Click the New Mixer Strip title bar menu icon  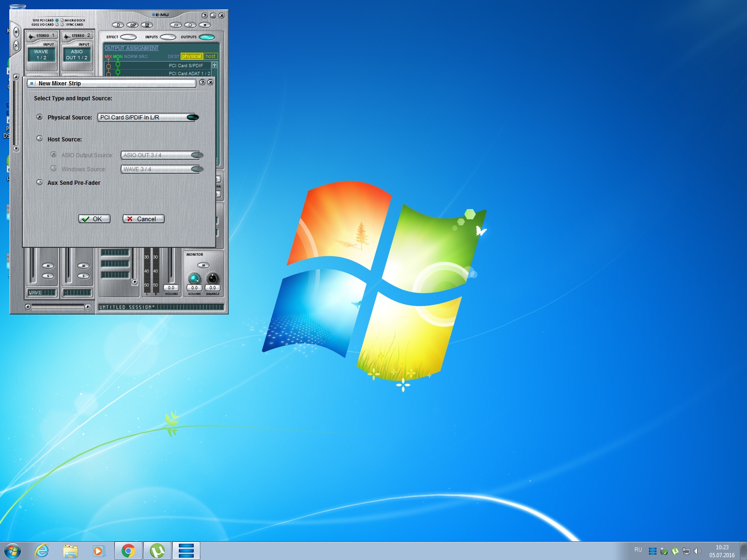[32, 84]
